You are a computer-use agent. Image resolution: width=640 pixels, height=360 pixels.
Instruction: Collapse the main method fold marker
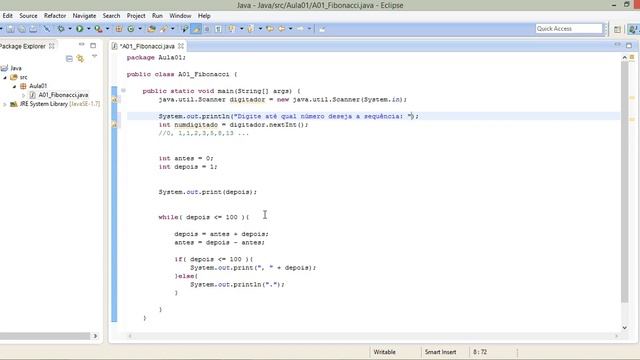pos(123,91)
